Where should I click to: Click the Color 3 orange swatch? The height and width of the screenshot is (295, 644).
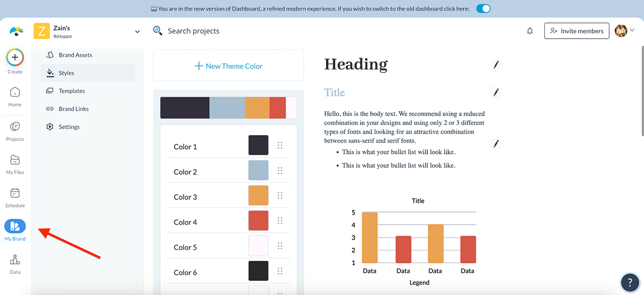click(258, 196)
